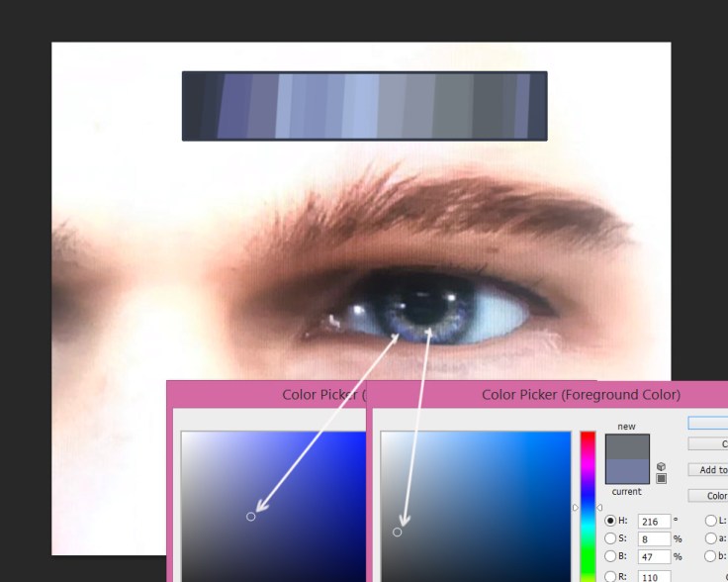728x582 pixels.
Task: Click the S saturation percentage input field
Action: 653,539
